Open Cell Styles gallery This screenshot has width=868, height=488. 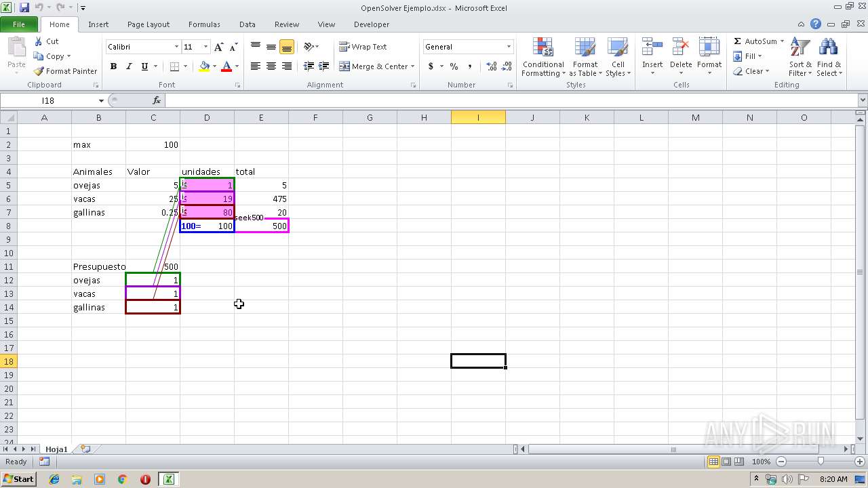point(618,58)
